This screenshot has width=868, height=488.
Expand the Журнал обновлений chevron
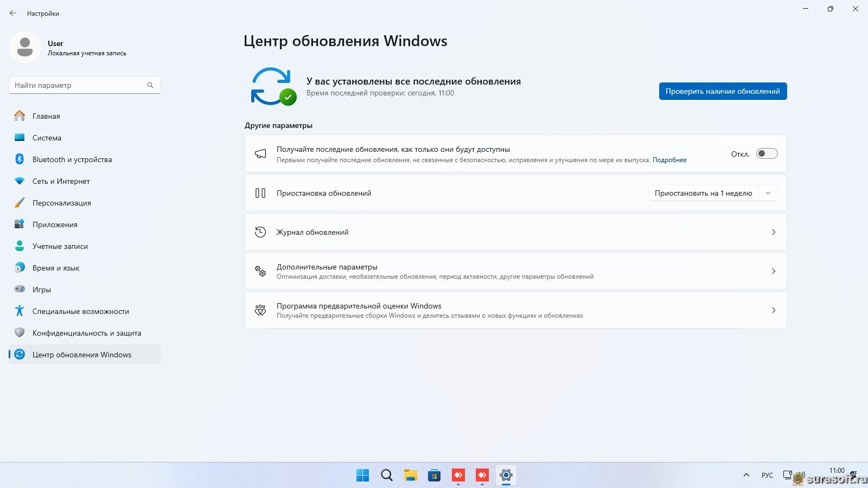(774, 232)
